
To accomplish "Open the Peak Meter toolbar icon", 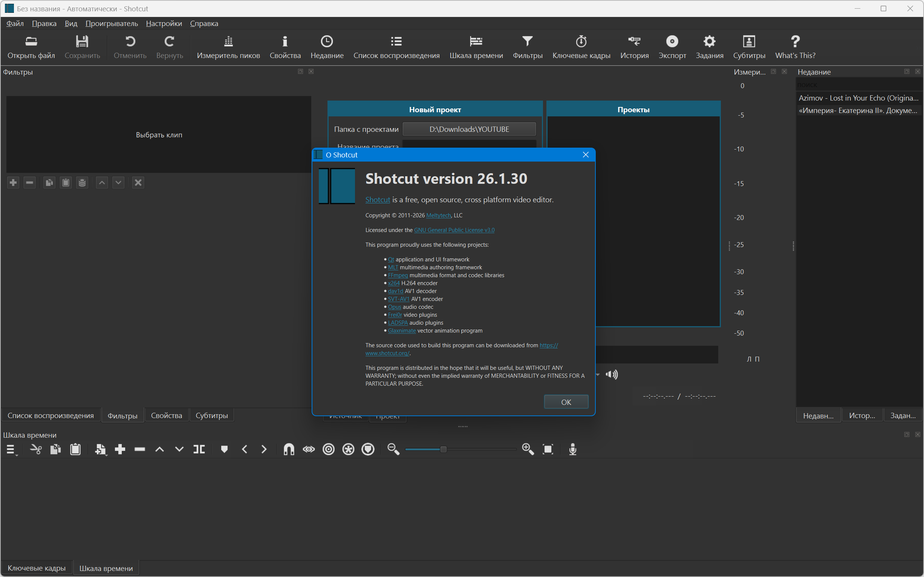I will (228, 47).
